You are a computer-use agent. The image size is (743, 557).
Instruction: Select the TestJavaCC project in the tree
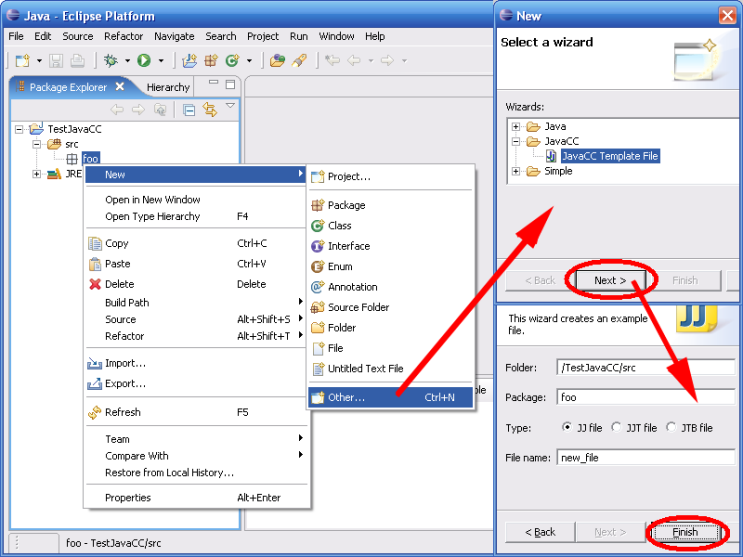[74, 129]
